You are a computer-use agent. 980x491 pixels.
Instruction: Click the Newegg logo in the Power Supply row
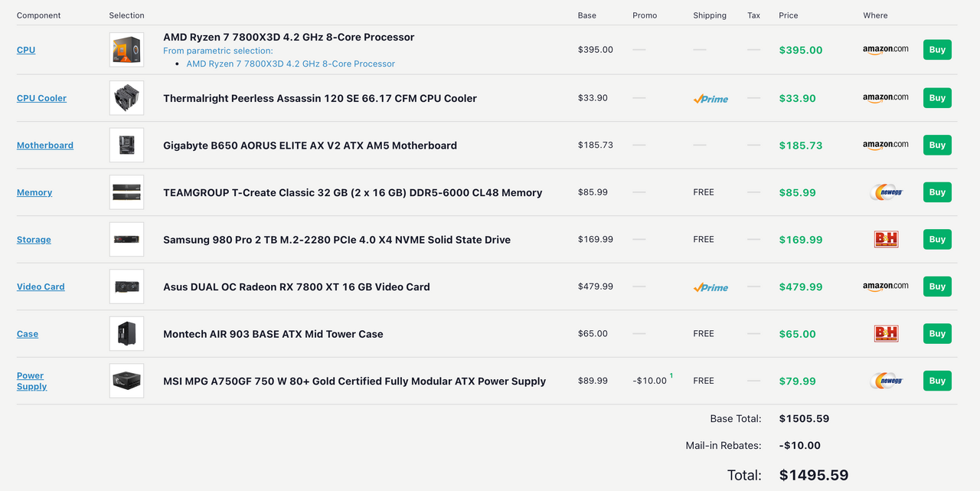point(886,381)
